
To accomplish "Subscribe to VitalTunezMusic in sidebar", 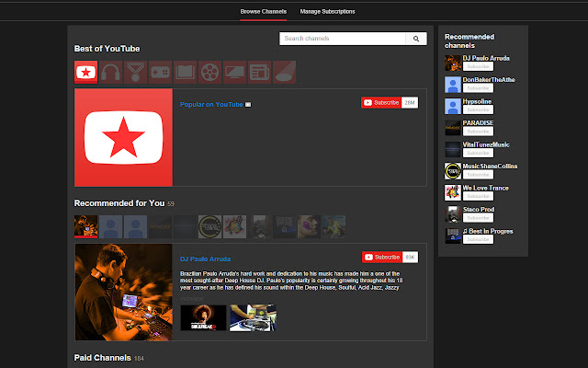I will 478,153.
